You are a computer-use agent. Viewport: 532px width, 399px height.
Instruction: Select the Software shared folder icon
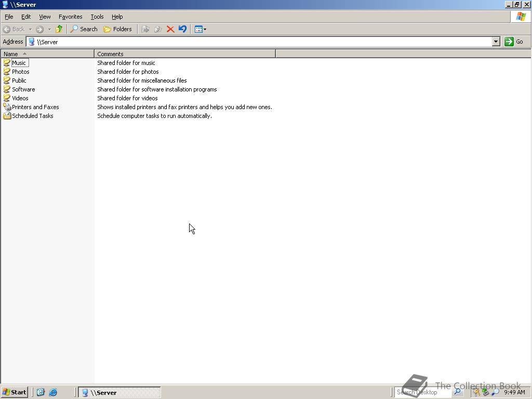(7, 89)
